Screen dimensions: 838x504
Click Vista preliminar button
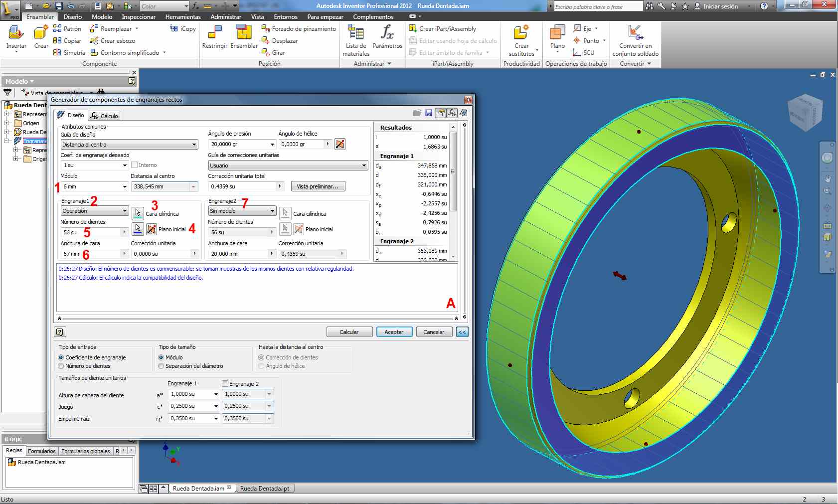pyautogui.click(x=318, y=186)
